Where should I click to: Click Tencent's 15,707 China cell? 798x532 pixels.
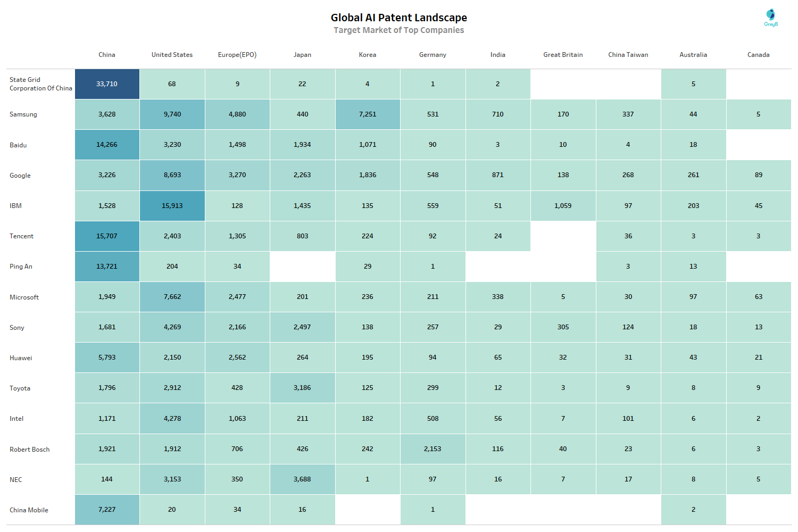pos(107,236)
